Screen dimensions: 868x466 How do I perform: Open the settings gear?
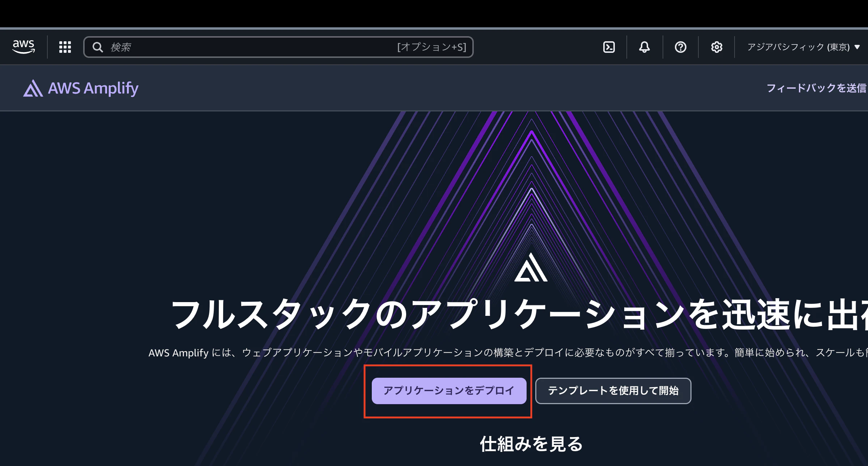[716, 47]
